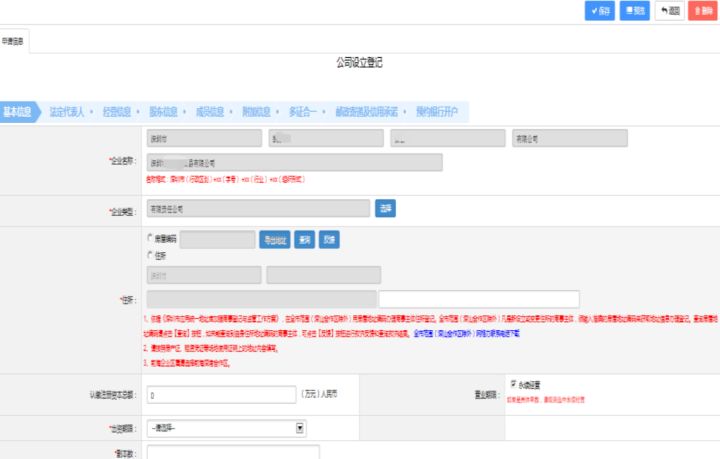
Task: Click the 退回 (Return) button
Action: coord(669,11)
